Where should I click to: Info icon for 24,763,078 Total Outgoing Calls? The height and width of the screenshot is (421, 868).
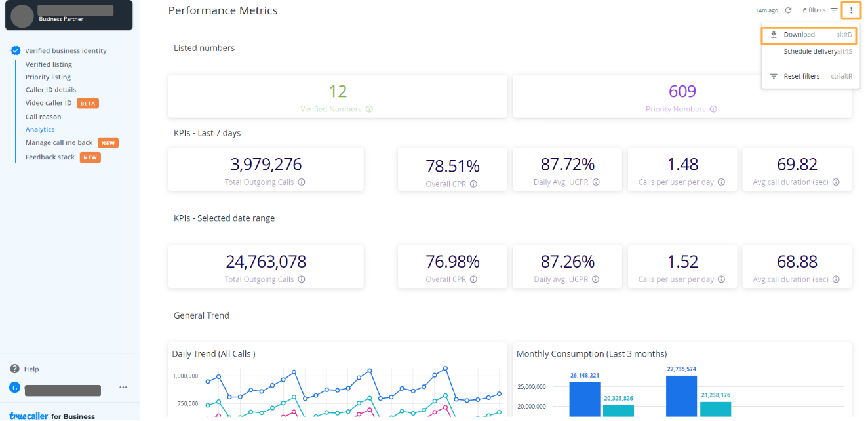[302, 279]
